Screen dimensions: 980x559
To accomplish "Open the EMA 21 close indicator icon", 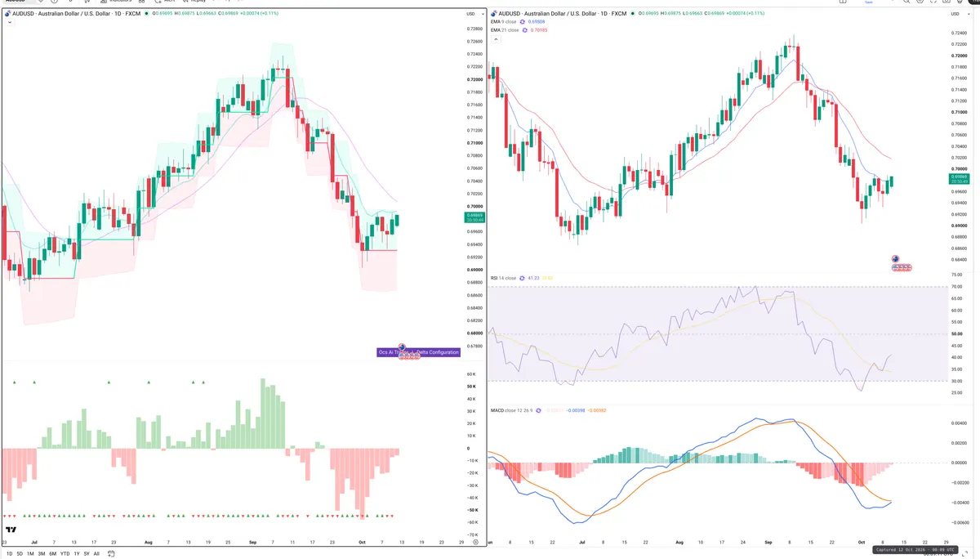I will point(524,30).
